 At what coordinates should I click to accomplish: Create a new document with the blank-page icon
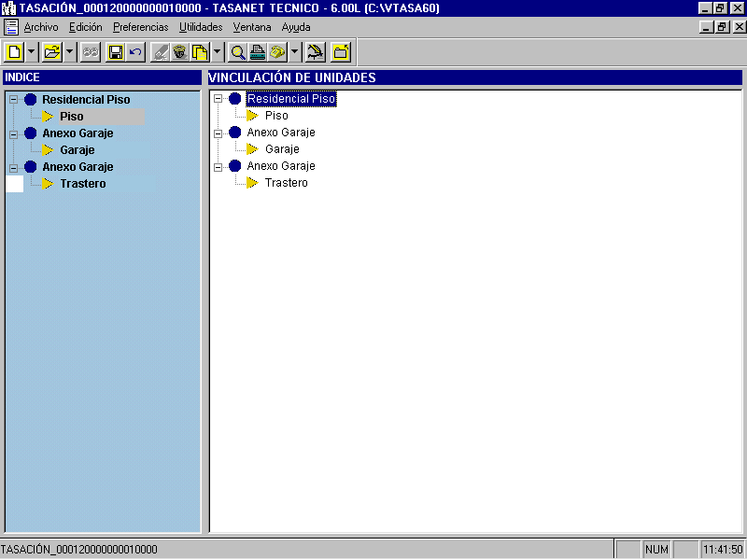(x=14, y=52)
